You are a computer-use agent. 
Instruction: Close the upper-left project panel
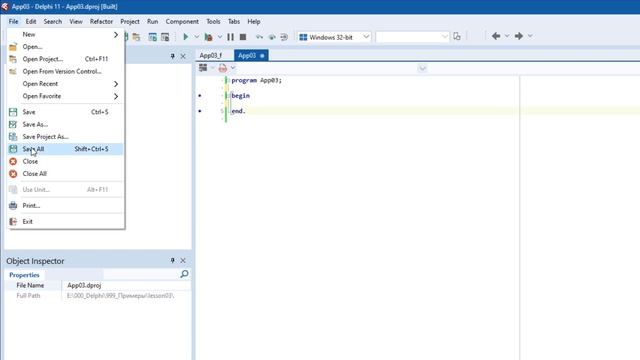(x=183, y=56)
